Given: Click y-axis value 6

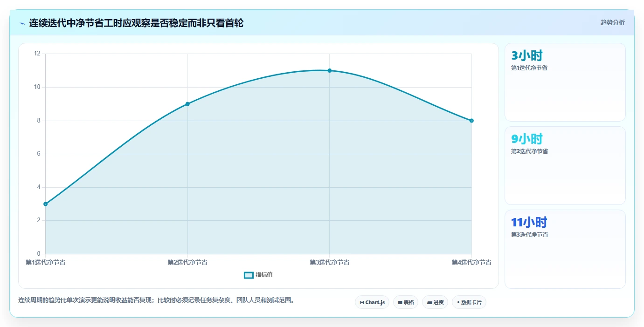Looking at the screenshot, I should (x=39, y=154).
